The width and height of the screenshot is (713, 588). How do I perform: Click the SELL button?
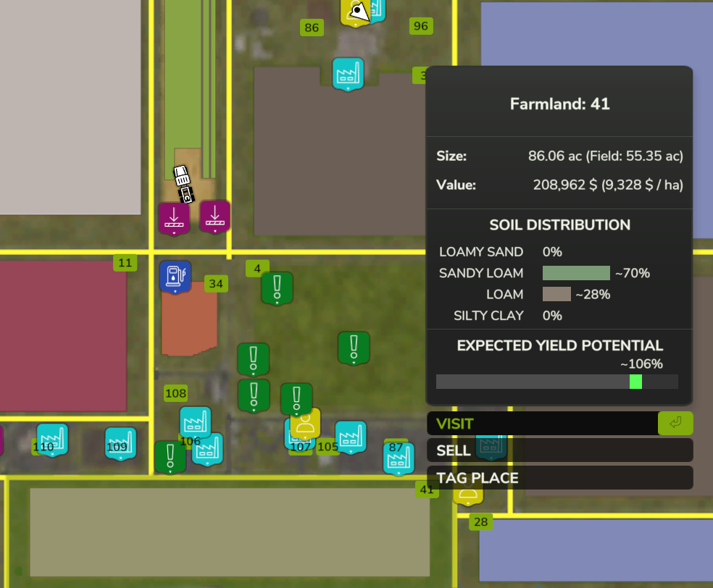(560, 450)
